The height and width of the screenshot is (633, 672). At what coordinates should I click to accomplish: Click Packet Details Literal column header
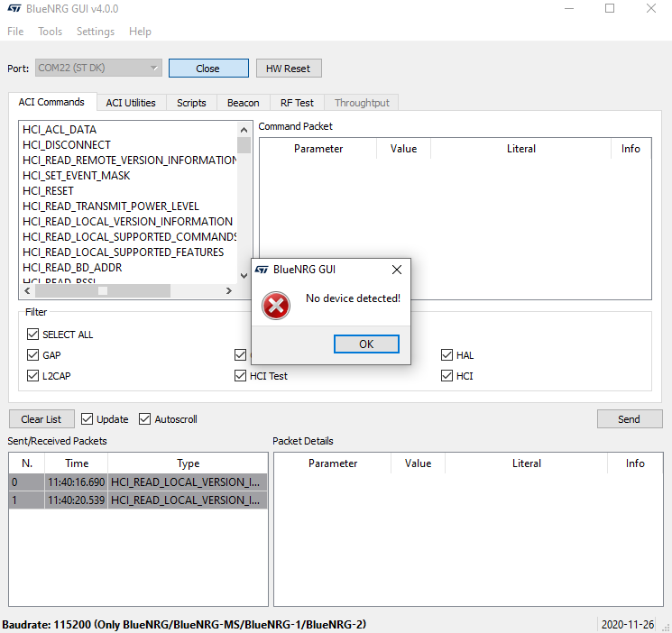(526, 463)
